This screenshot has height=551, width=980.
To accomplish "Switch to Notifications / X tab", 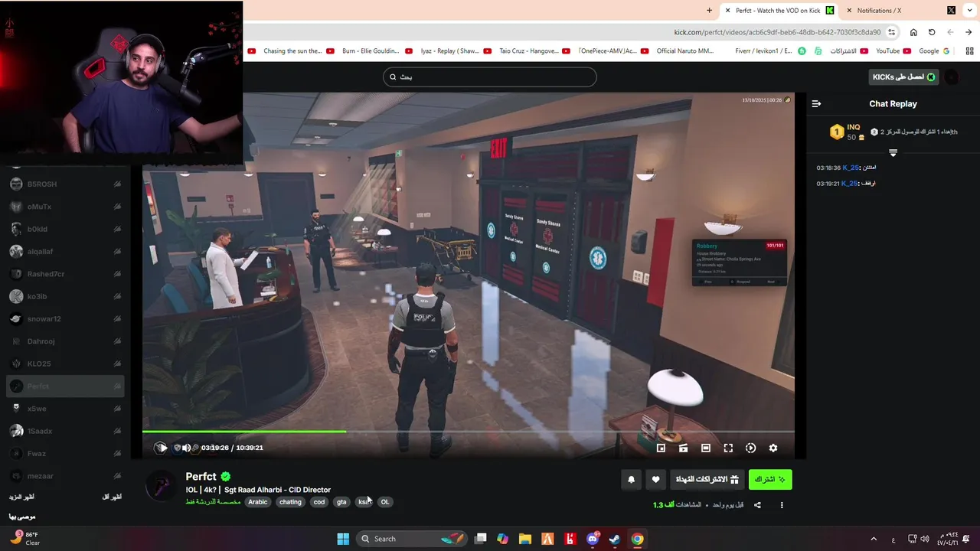I will [900, 11].
